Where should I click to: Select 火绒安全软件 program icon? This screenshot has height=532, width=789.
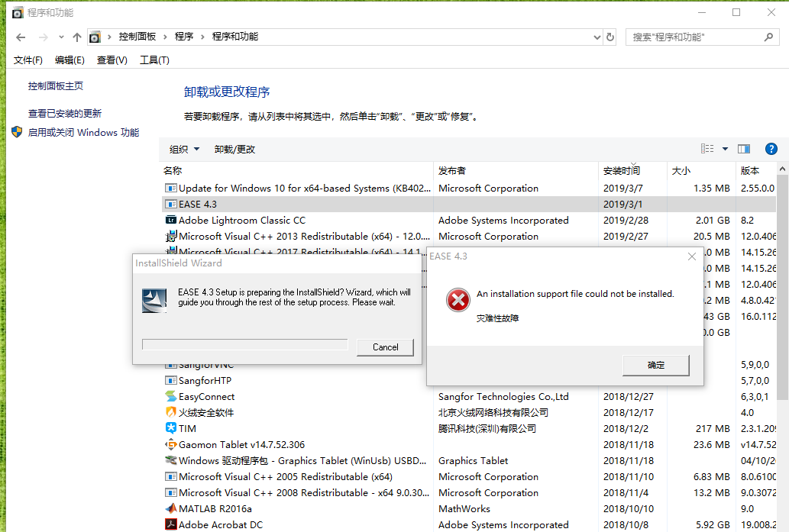(171, 412)
